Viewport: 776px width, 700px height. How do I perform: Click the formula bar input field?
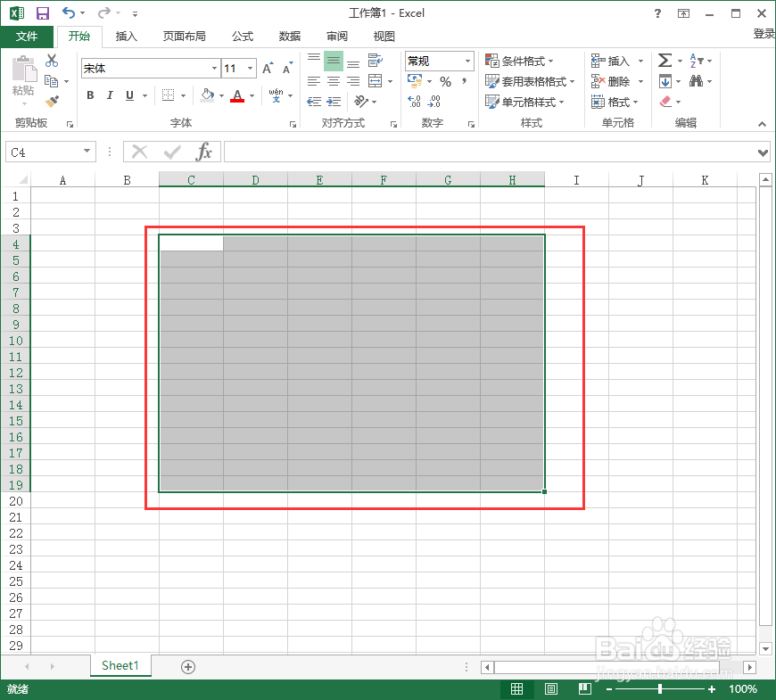pyautogui.click(x=490, y=152)
